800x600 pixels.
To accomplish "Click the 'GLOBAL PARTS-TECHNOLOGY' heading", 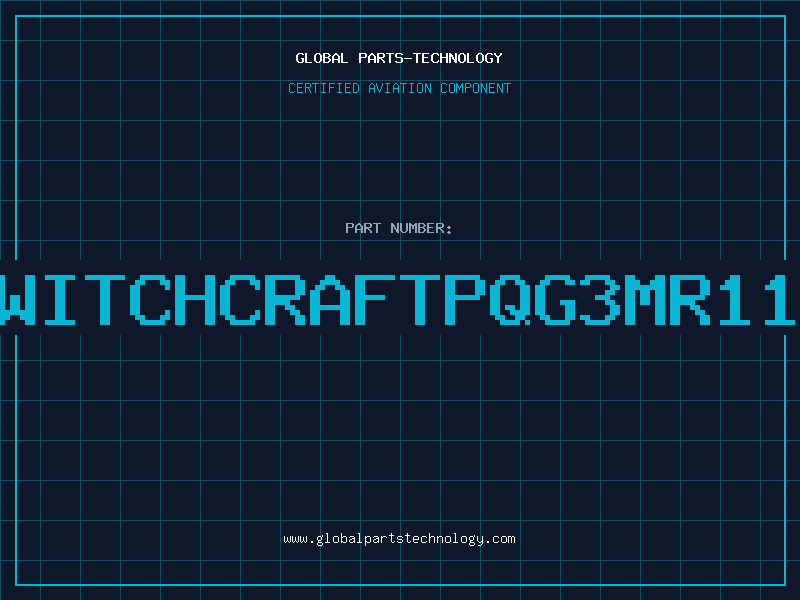I will (x=399, y=58).
